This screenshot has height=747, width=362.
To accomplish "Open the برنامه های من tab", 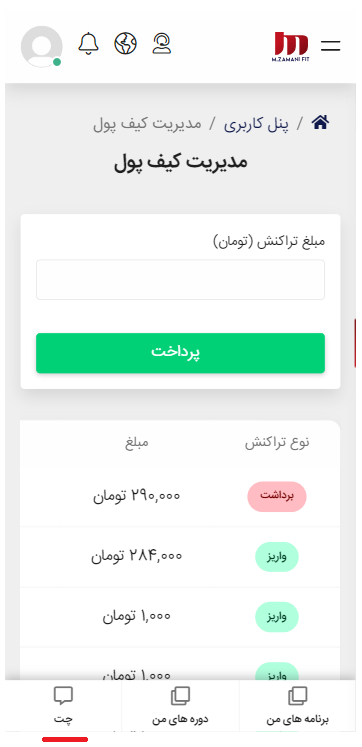I will [x=297, y=705].
